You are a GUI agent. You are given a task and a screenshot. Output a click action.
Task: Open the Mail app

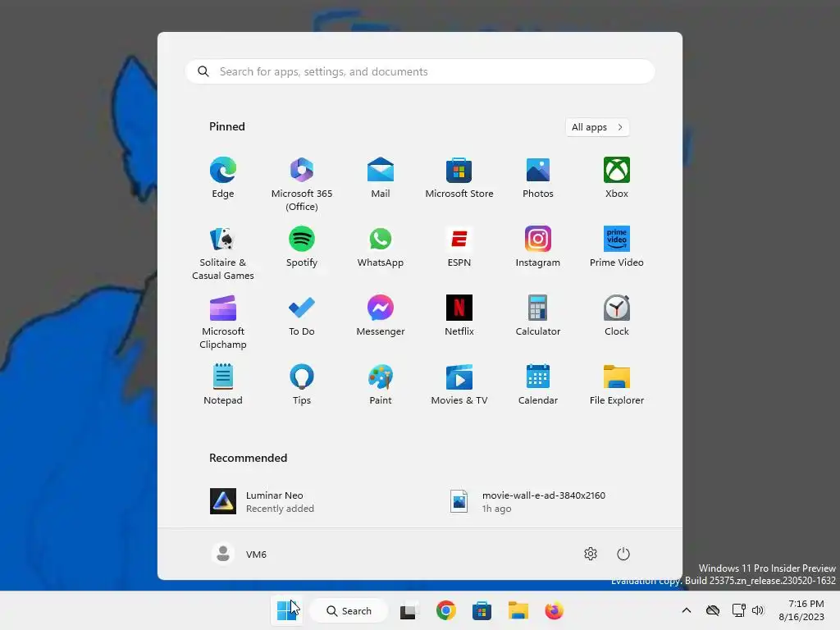(x=381, y=178)
